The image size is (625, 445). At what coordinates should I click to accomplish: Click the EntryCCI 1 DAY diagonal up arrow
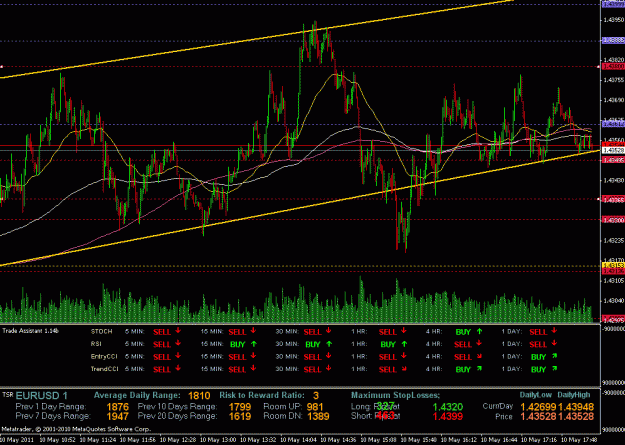click(554, 356)
